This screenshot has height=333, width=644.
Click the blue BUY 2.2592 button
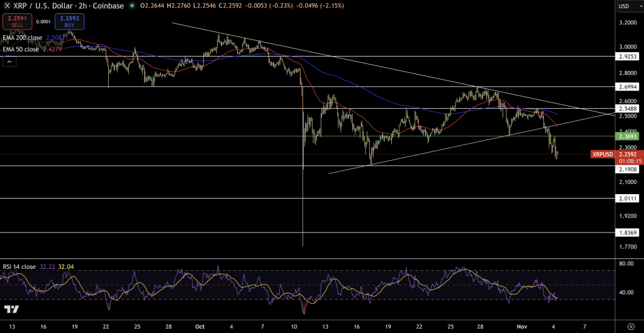(69, 21)
